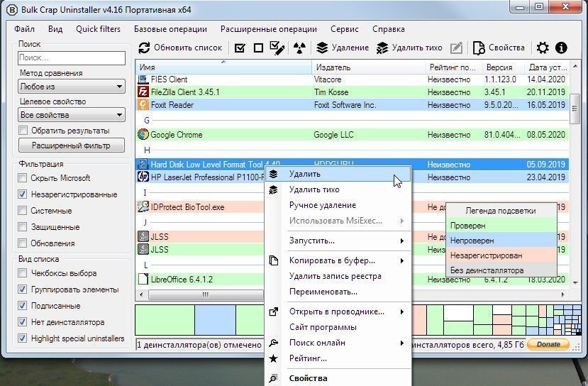Click the Незарегистрирован pink legend swatch
This screenshot has width=588, height=386.
coord(501,255)
